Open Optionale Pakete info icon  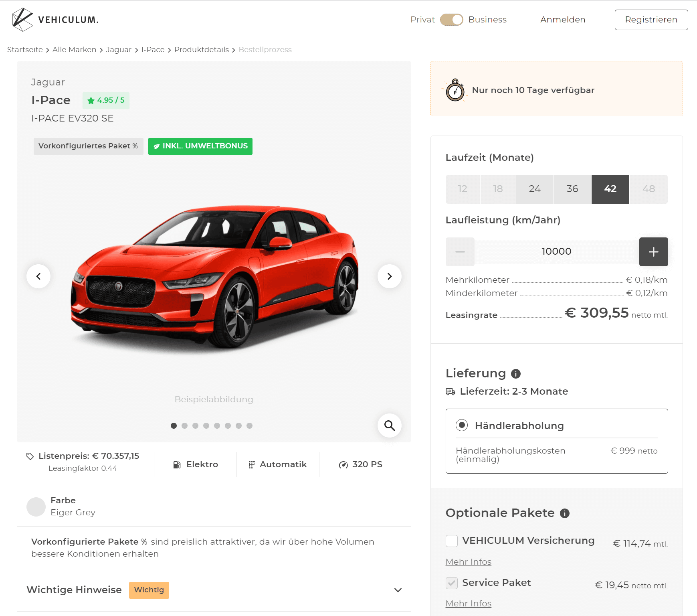[565, 513]
